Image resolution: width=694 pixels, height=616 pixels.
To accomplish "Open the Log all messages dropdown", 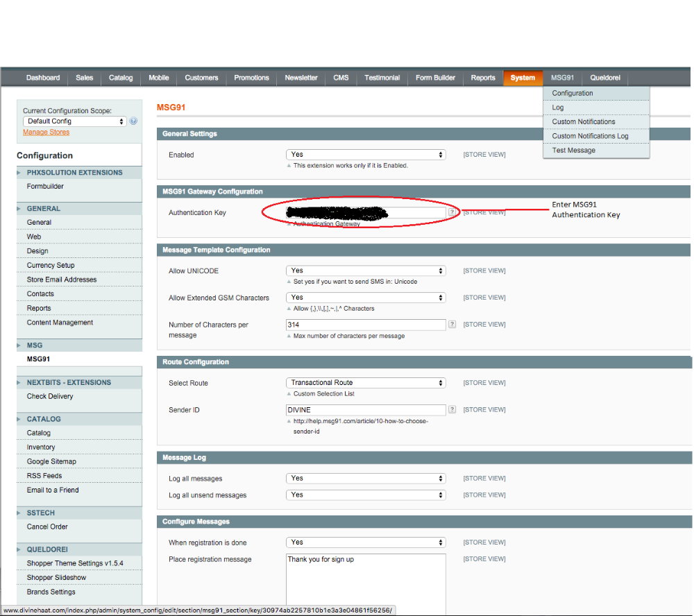I will pyautogui.click(x=366, y=479).
